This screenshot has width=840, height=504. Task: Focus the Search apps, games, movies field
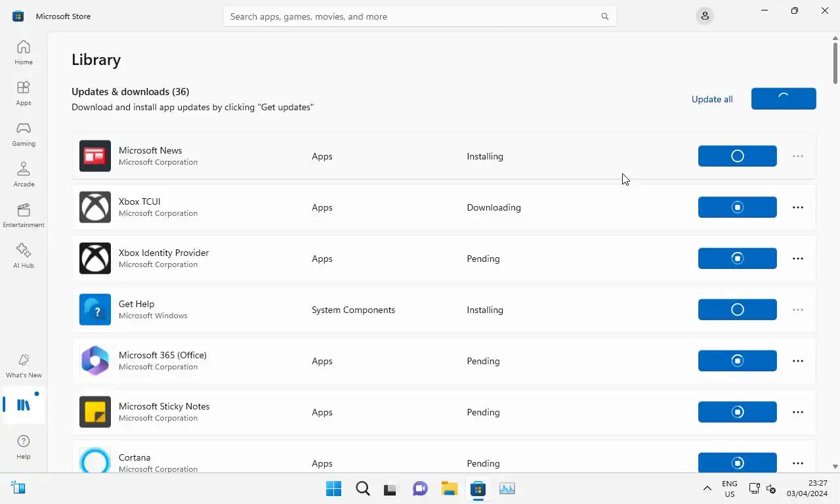point(420,16)
